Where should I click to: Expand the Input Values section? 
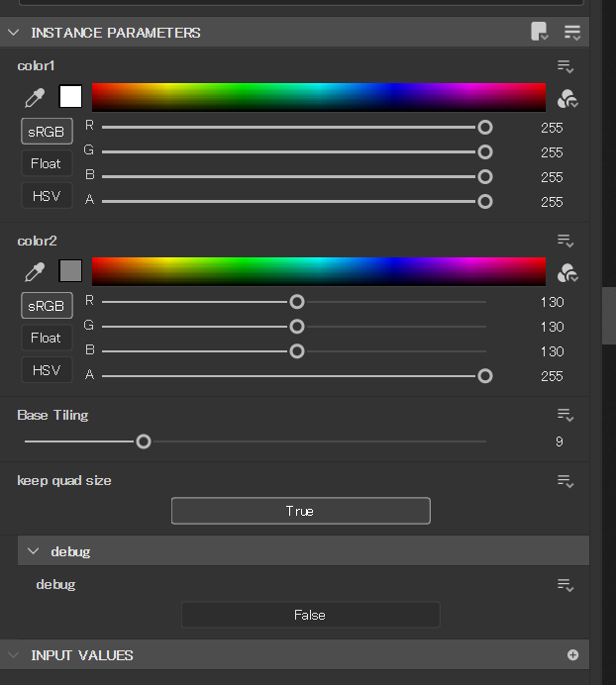click(x=14, y=655)
